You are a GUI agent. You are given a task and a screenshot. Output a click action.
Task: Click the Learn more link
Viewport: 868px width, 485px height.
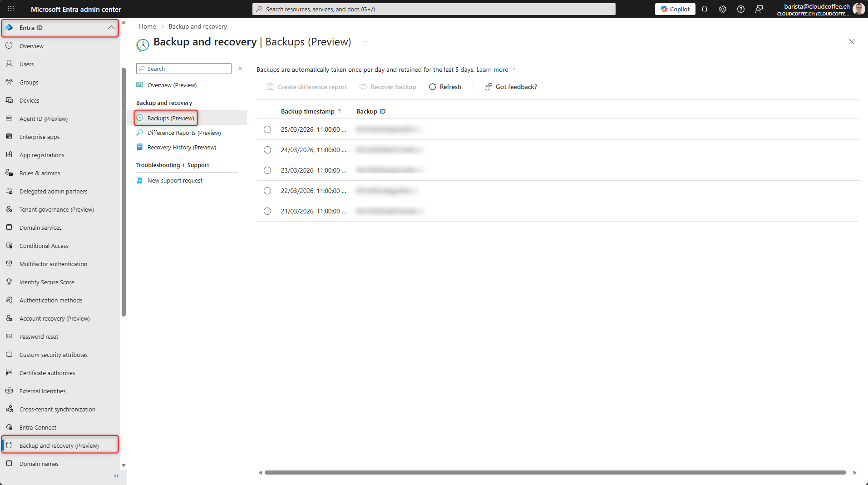492,69
